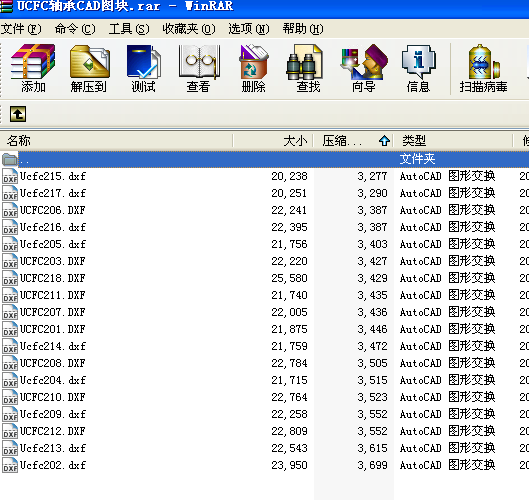Click AutoCAD 图形交换 type of UCFC201.DXF row
Screen dimensions: 529x500
click(x=447, y=329)
